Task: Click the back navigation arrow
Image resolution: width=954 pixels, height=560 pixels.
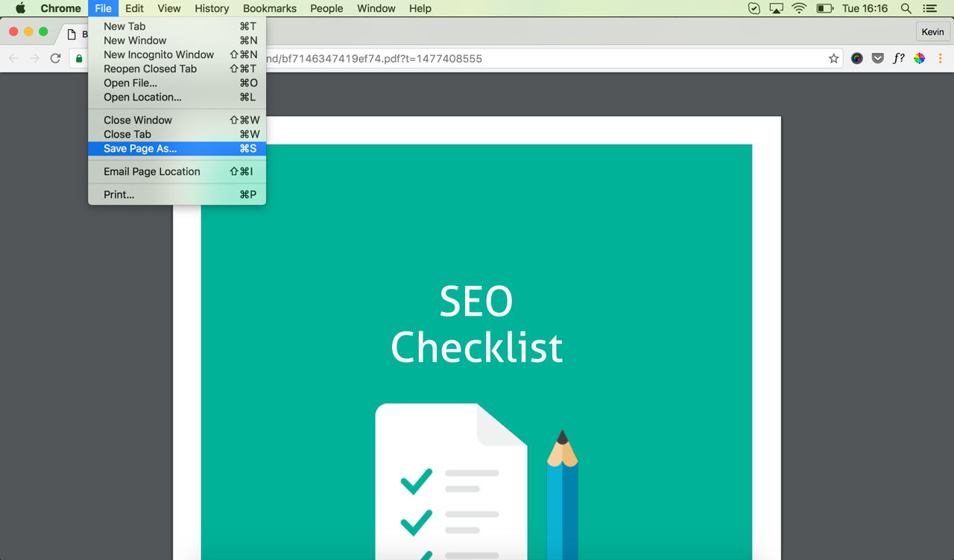Action: pyautogui.click(x=13, y=58)
